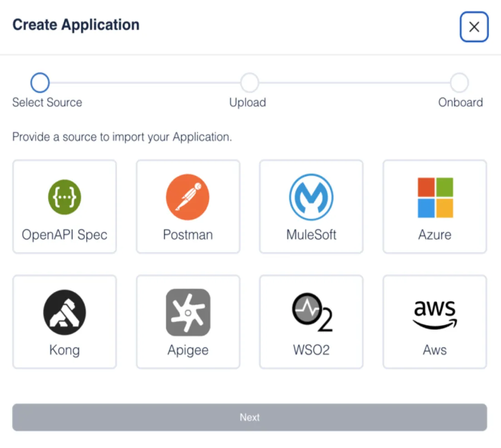Screen dimensions: 501x448
Task: Click the Upload step circle
Action: [250, 83]
